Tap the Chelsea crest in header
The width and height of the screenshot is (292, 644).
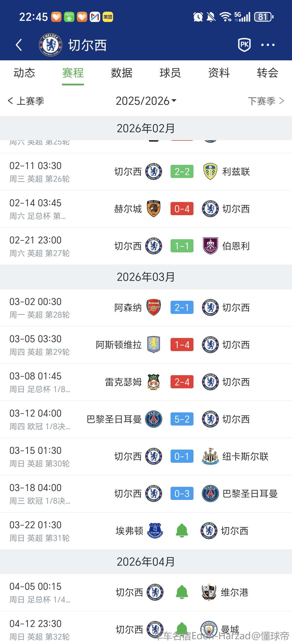(x=51, y=45)
